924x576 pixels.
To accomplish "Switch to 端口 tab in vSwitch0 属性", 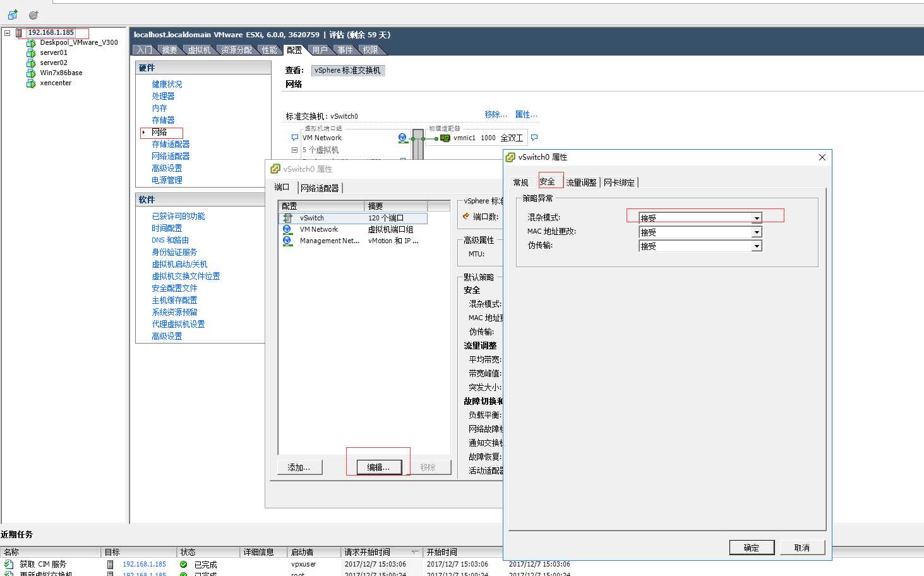I will (x=282, y=187).
